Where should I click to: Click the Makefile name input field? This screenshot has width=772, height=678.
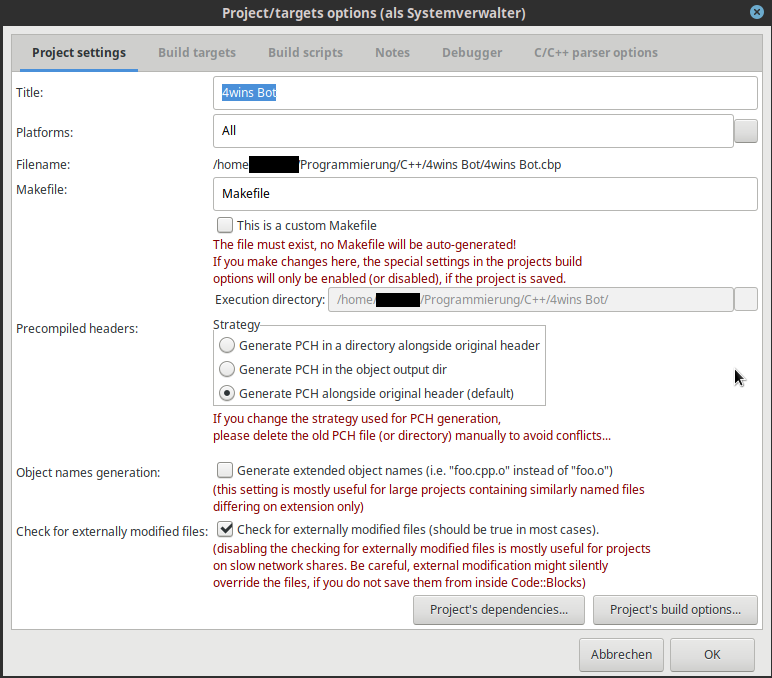tap(485, 194)
